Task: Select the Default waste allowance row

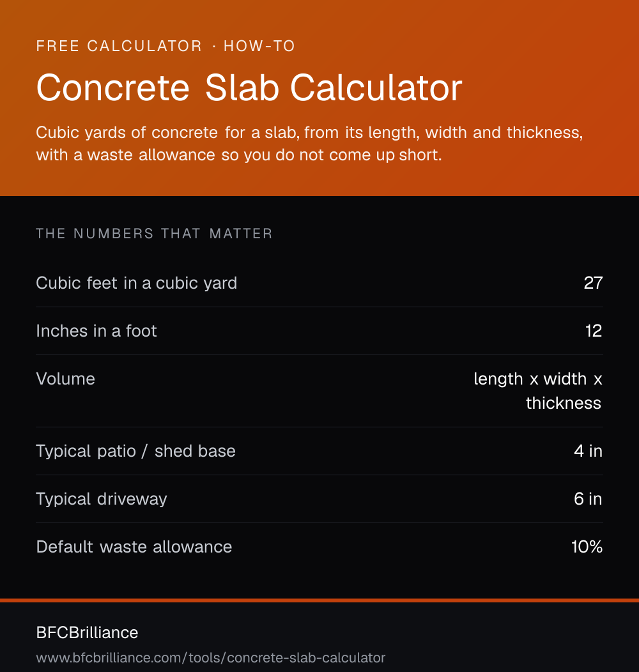Action: [319, 547]
